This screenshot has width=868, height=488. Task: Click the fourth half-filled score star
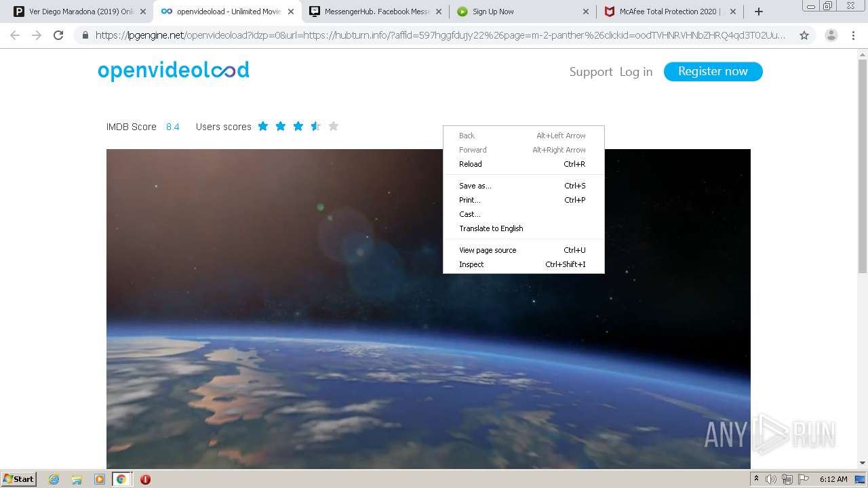(x=315, y=126)
